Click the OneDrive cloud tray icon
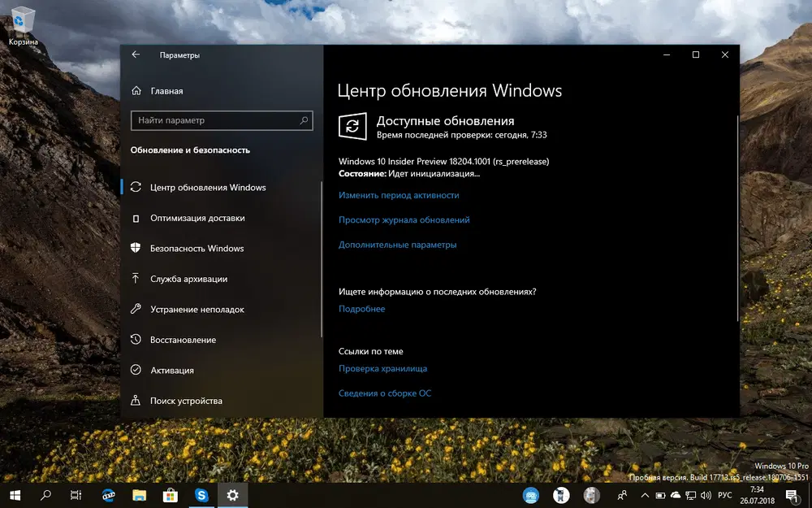The width and height of the screenshot is (812, 508). [x=676, y=495]
